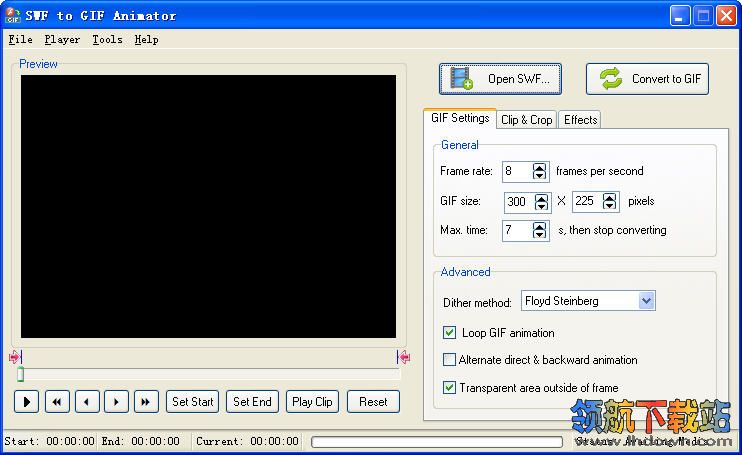Minimize the SWF to GIF Animator window
This screenshot has height=455, width=742.
(x=680, y=16)
